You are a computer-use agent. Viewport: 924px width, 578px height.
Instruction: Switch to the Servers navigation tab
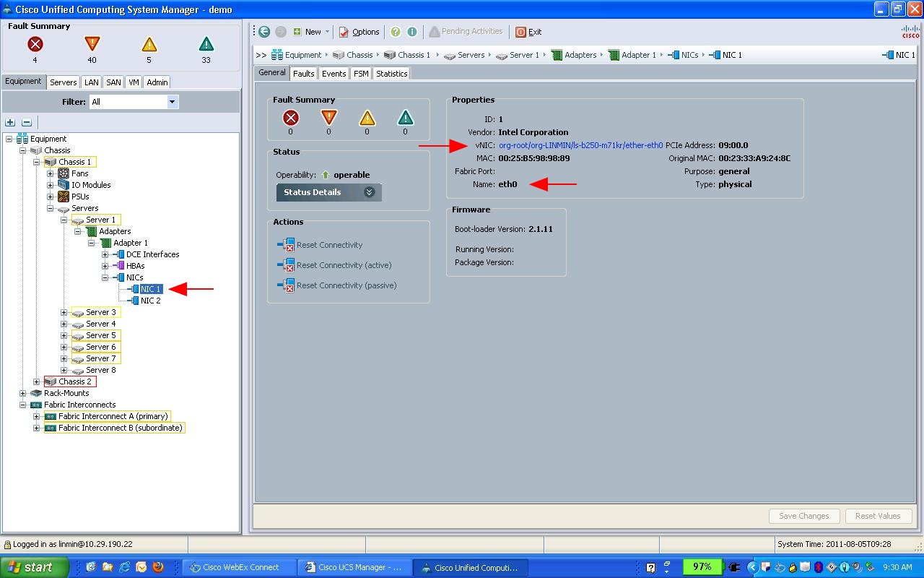click(x=63, y=82)
